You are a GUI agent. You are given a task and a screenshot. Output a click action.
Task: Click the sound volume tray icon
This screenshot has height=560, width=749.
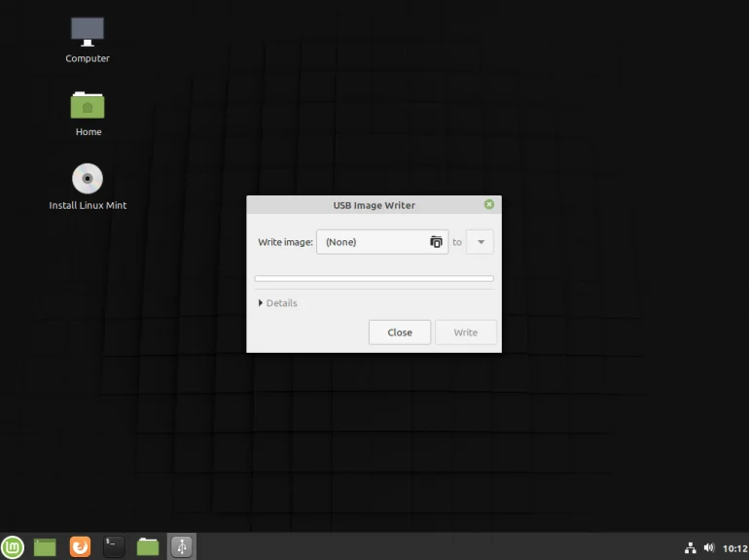pyautogui.click(x=709, y=548)
